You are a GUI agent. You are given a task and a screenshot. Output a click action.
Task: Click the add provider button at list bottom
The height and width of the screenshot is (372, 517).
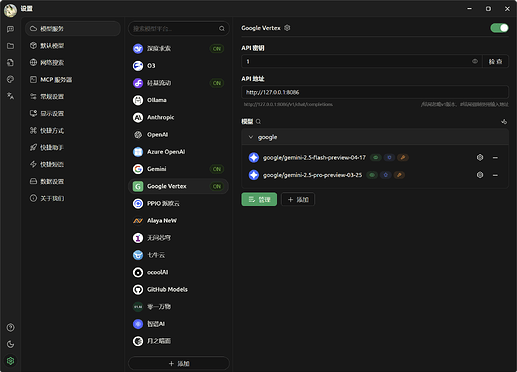coord(179,363)
